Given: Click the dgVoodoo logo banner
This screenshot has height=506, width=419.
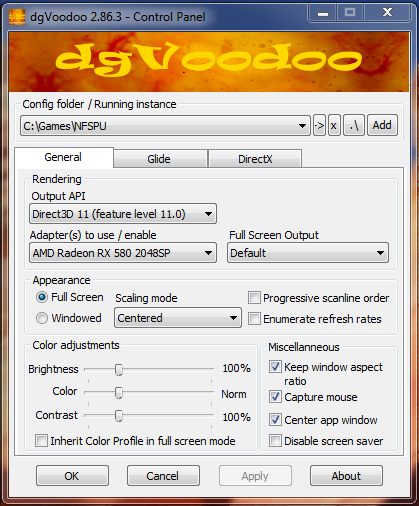Looking at the screenshot, I should 209,62.
